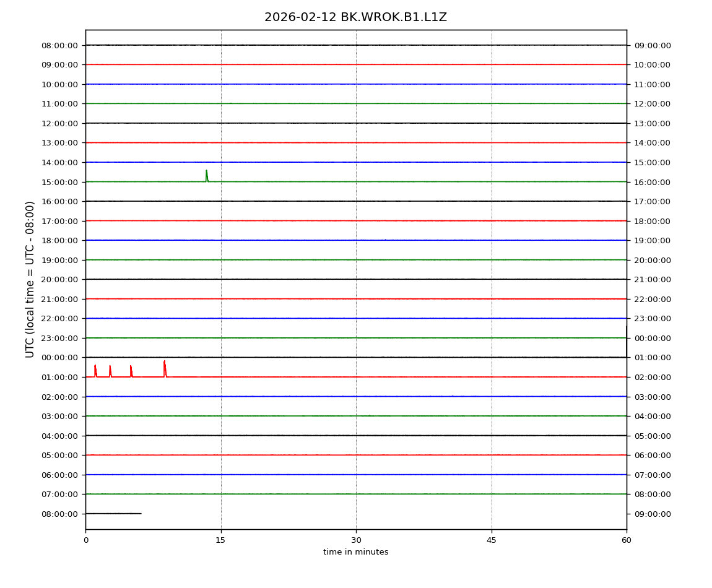Image resolution: width=712 pixels, height=588 pixels.
Task: Click the 00:00:00 label on the right axis
Action: coord(653,338)
